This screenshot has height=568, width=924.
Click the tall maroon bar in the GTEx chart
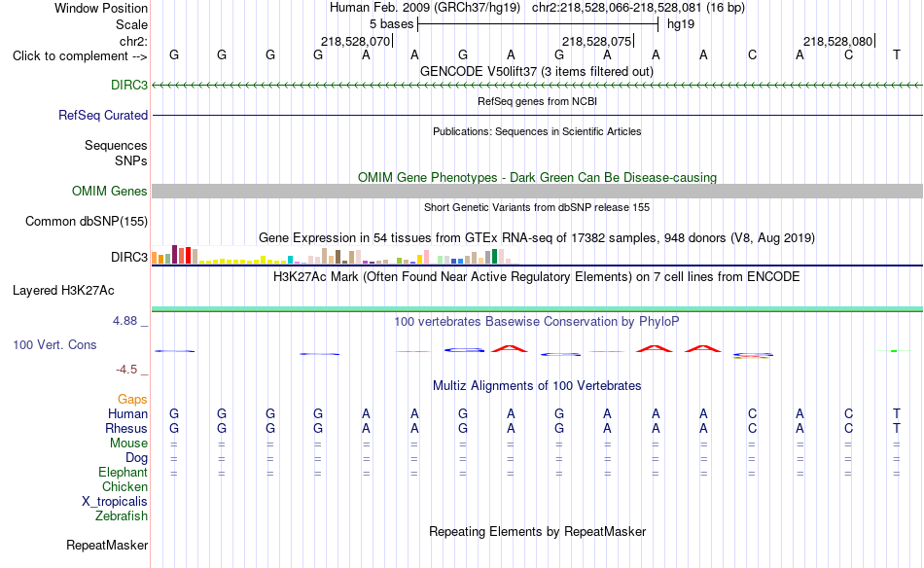pyautogui.click(x=174, y=255)
